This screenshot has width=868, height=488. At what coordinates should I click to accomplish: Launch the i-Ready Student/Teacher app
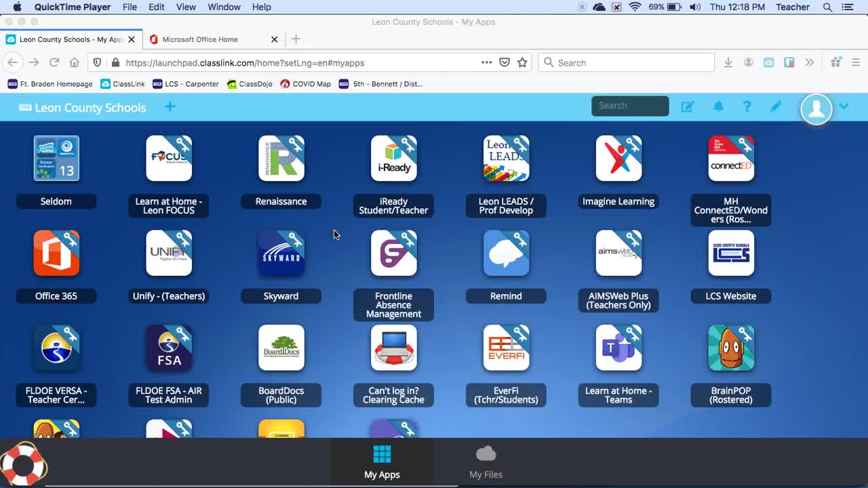click(394, 159)
